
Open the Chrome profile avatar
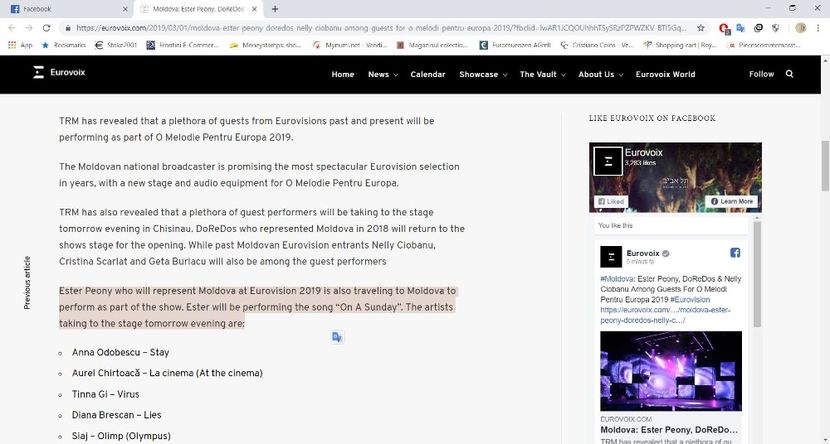click(x=800, y=28)
